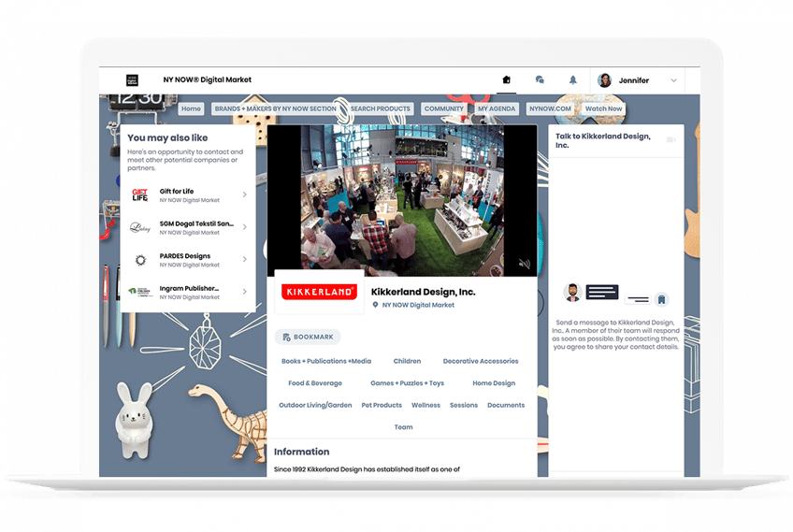The height and width of the screenshot is (532, 793).
Task: Click the location pin icon
Action: click(x=375, y=305)
